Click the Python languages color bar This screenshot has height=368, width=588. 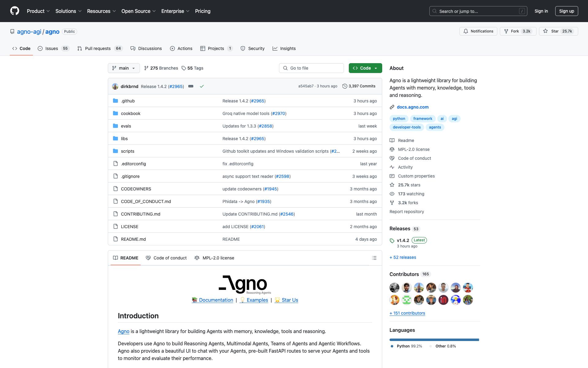click(434, 340)
